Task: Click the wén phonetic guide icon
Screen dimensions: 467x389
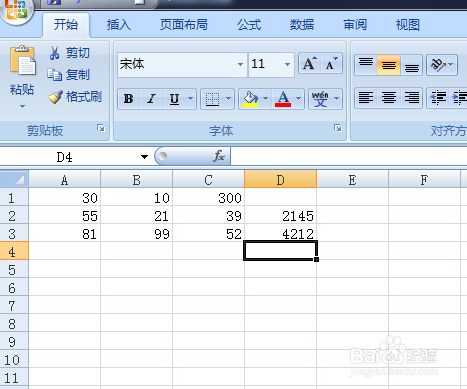Action: 320,99
